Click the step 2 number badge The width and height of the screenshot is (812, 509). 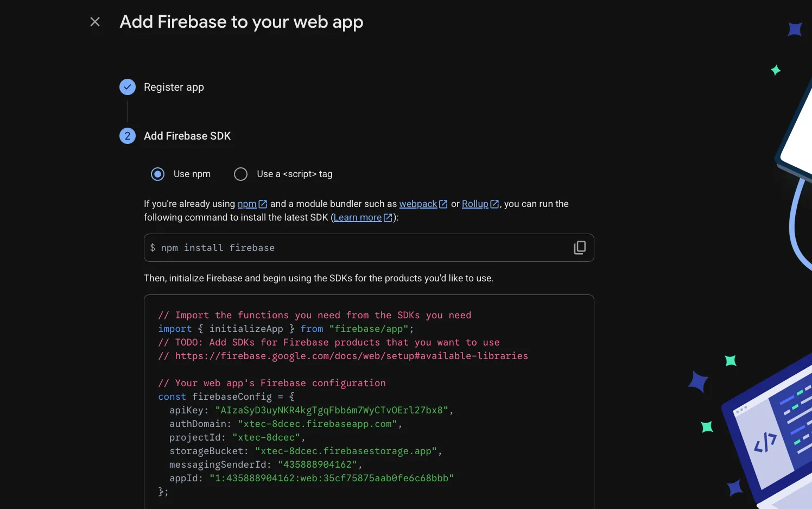pos(128,136)
